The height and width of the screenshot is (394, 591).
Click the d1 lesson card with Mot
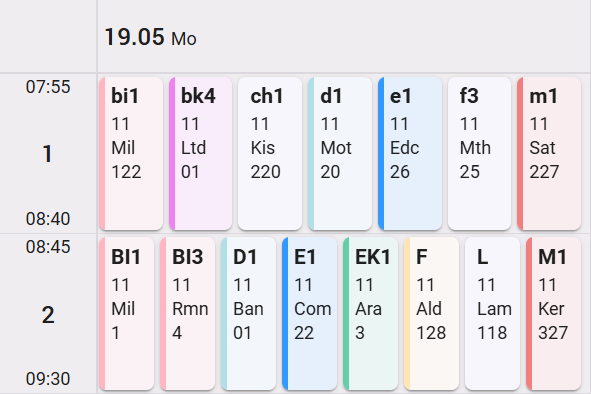340,153
